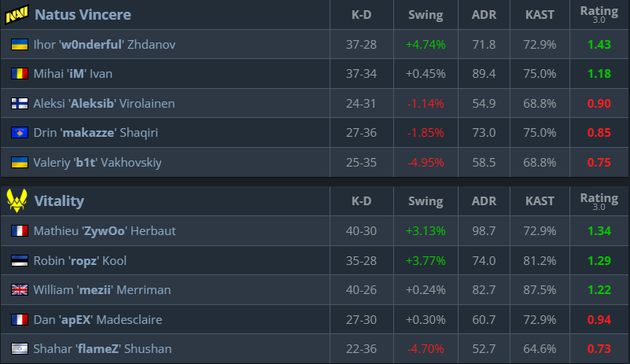Viewport: 630px width, 364px height.
Task: Click the Israeli flag beside flameZ
Action: tap(20, 348)
